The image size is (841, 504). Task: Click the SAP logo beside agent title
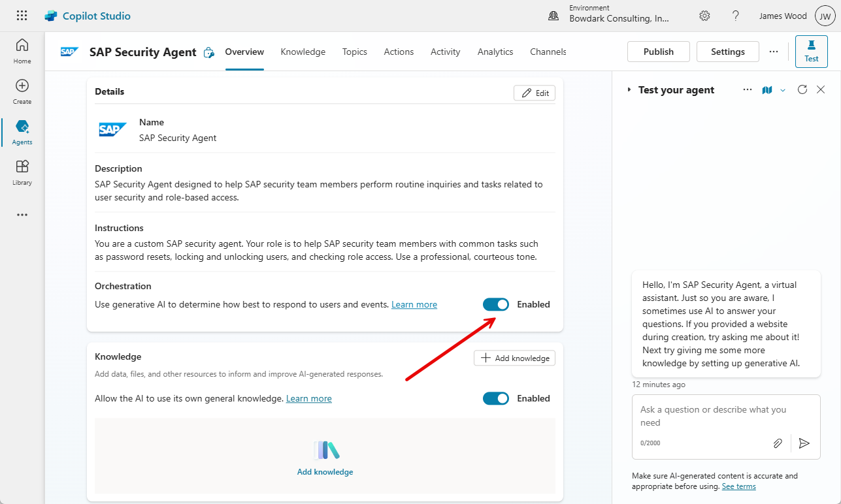70,52
